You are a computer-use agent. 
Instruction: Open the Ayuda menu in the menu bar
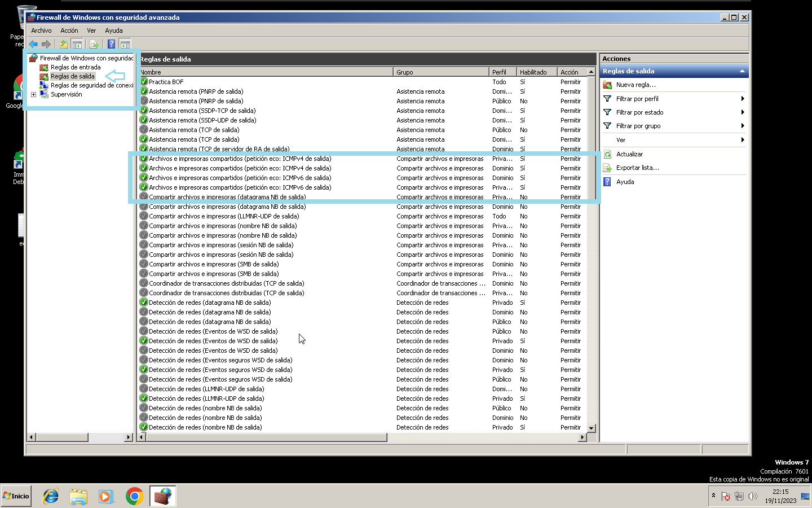114,30
